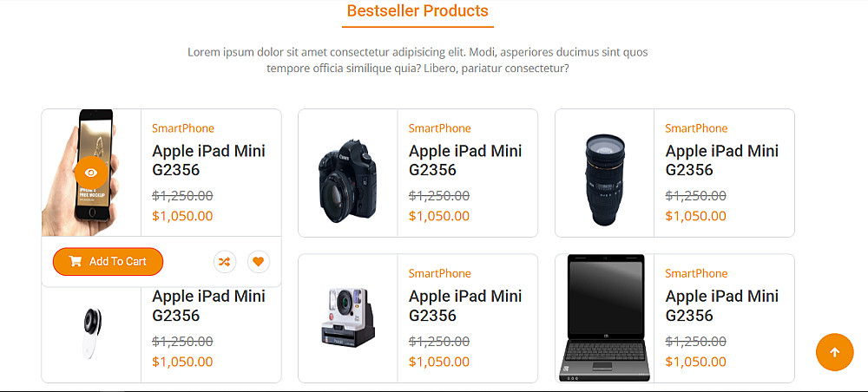Screen dimensions: 868x392
Task: Open the black zoom lens product image
Action: tap(605, 180)
